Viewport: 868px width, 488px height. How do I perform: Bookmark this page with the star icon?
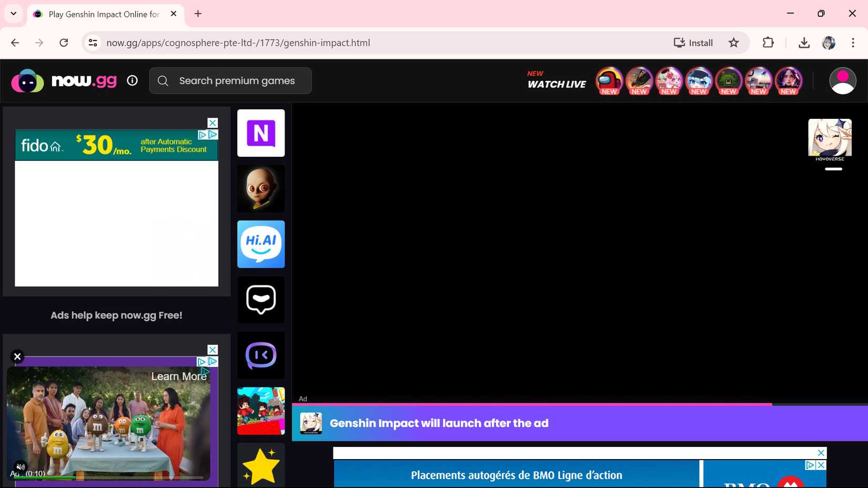733,43
